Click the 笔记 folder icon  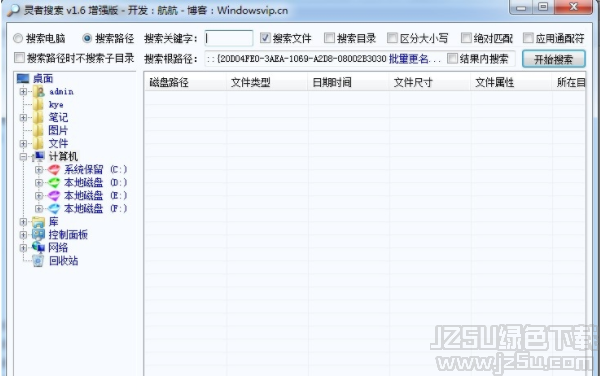tap(38, 117)
